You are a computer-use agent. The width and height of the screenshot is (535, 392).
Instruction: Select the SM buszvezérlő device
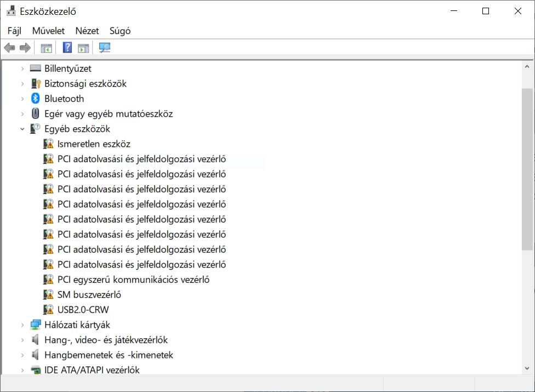89,295
